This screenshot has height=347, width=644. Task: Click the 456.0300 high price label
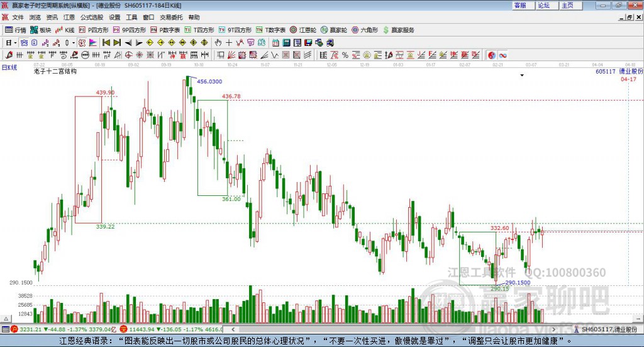[x=209, y=81]
